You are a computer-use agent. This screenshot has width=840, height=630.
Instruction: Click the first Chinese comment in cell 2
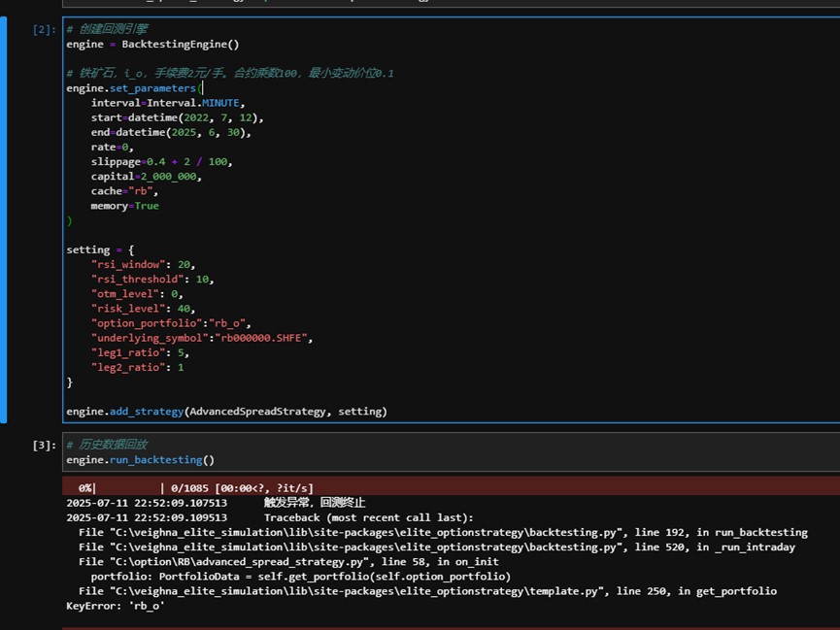click(x=107, y=29)
